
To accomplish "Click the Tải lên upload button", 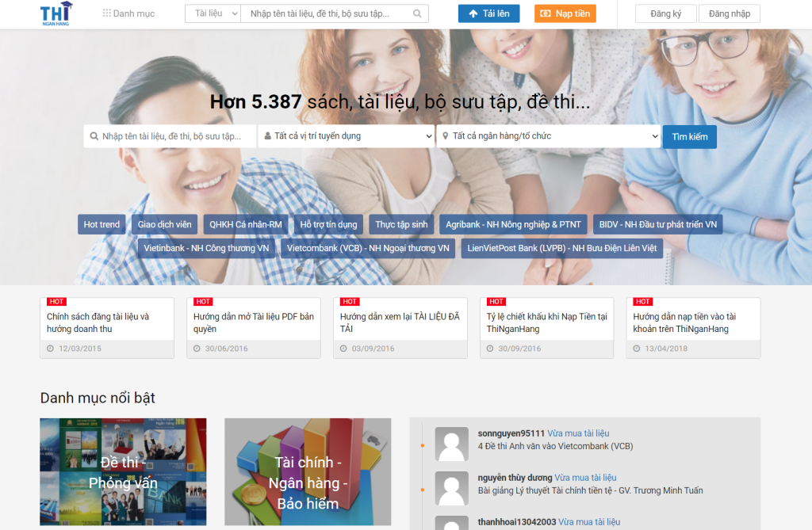I will point(488,13).
